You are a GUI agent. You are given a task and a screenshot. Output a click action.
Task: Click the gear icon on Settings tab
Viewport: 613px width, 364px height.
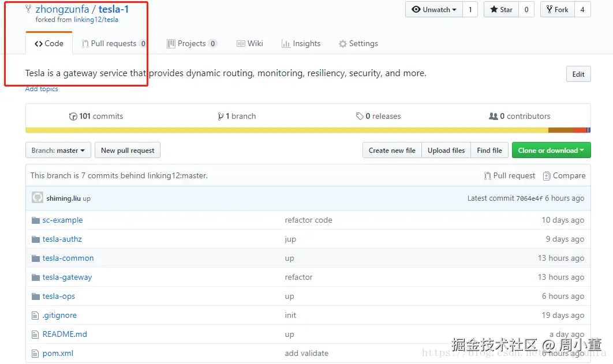[343, 44]
